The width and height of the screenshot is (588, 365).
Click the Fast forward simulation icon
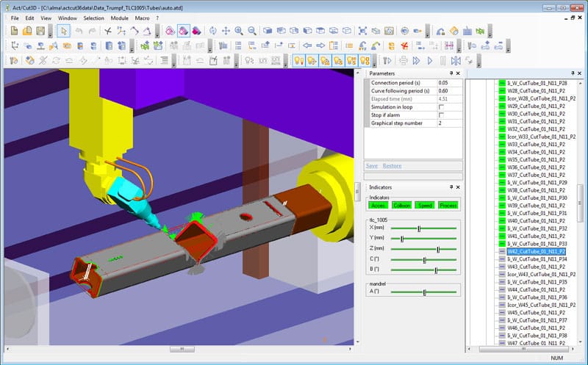point(417,60)
